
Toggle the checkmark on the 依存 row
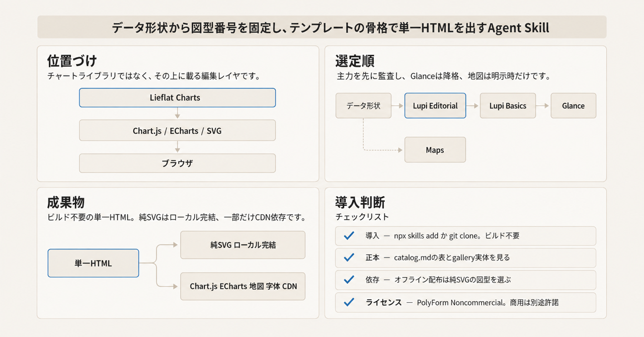(348, 280)
